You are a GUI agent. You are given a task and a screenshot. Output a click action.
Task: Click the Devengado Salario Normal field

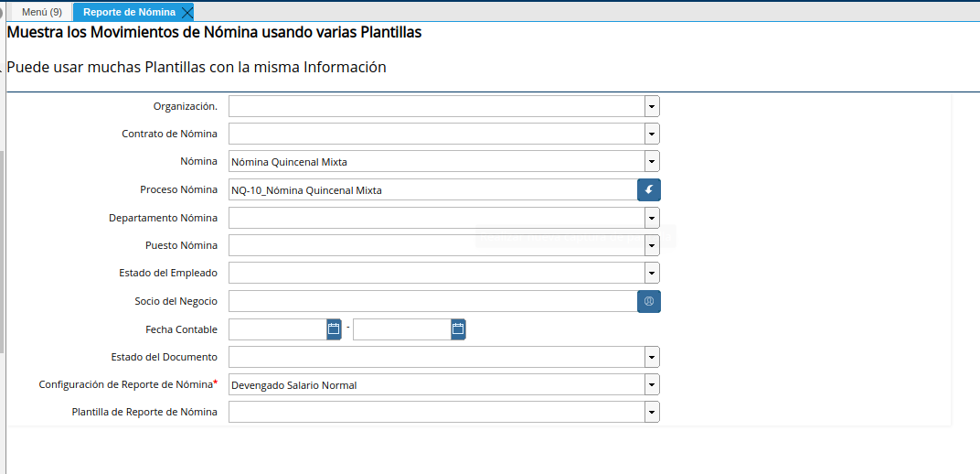click(x=436, y=384)
